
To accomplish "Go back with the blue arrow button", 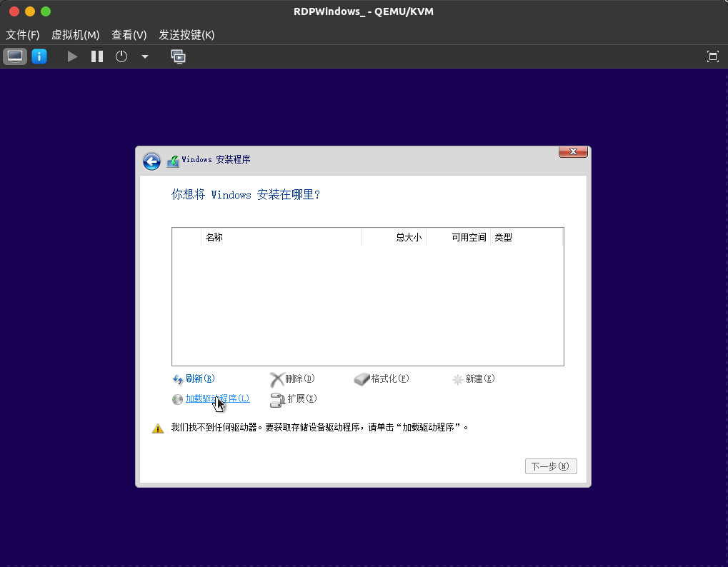I will click(152, 161).
